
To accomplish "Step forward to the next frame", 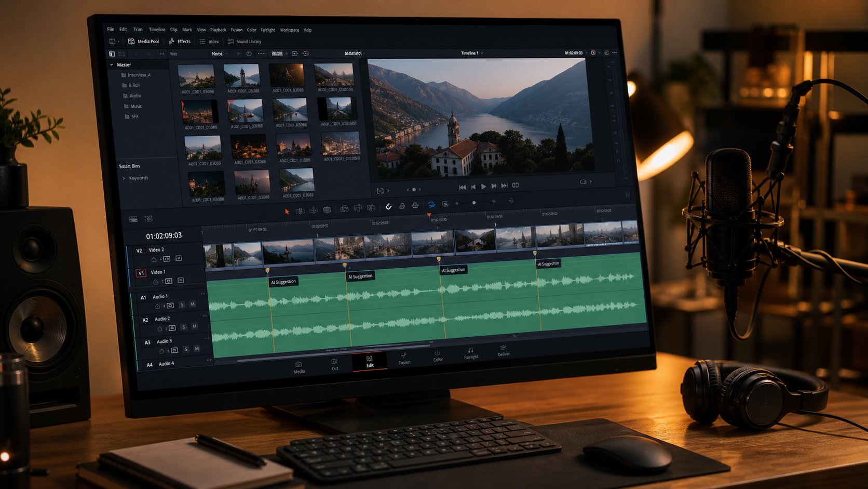I will tap(494, 186).
